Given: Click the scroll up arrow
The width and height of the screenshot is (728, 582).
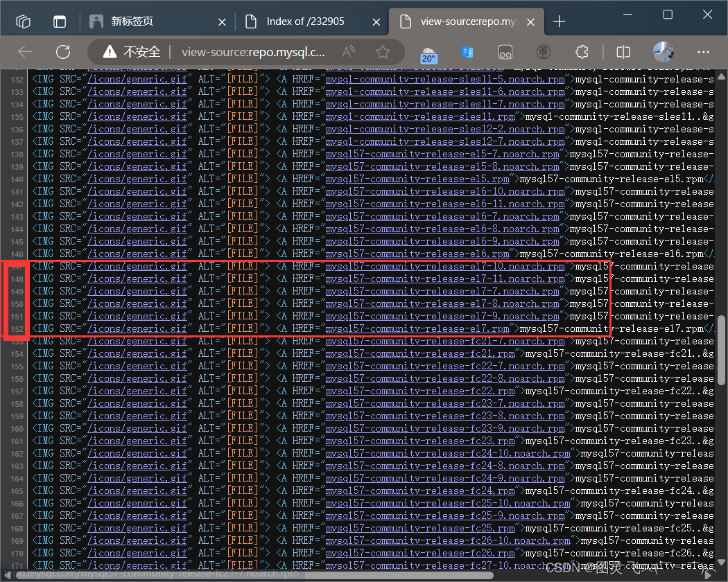Looking at the screenshot, I should (721, 76).
